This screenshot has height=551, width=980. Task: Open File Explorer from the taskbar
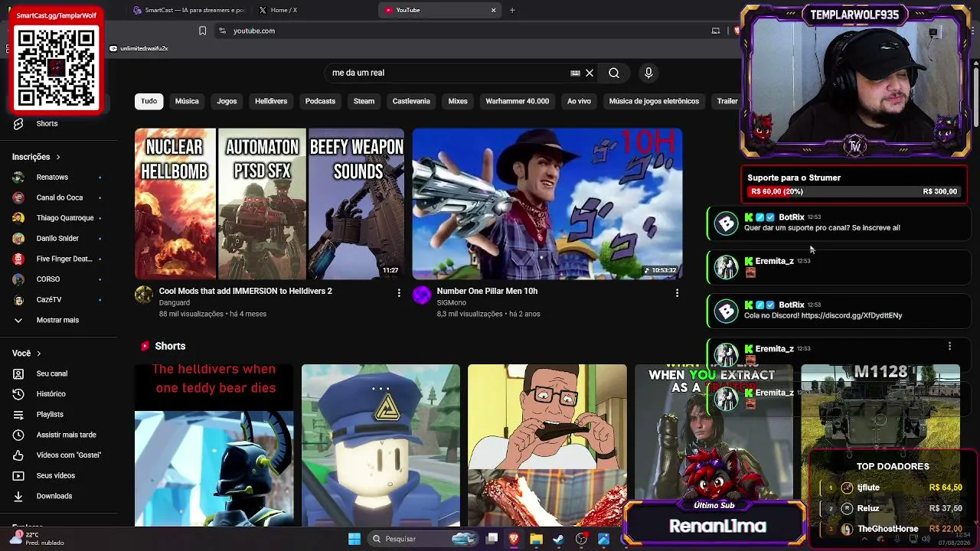point(536,539)
